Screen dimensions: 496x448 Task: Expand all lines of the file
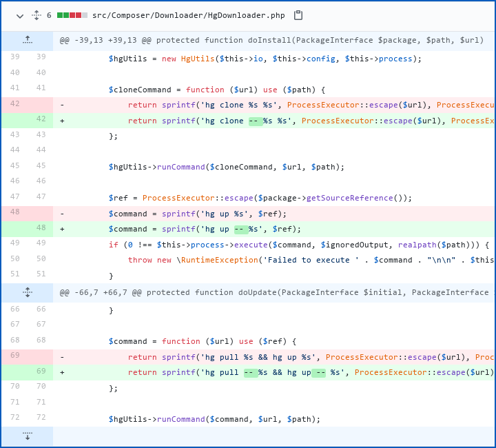(x=36, y=15)
